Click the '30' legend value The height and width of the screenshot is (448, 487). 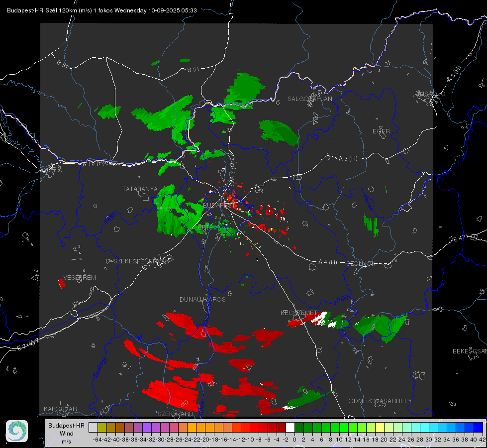pyautogui.click(x=429, y=440)
